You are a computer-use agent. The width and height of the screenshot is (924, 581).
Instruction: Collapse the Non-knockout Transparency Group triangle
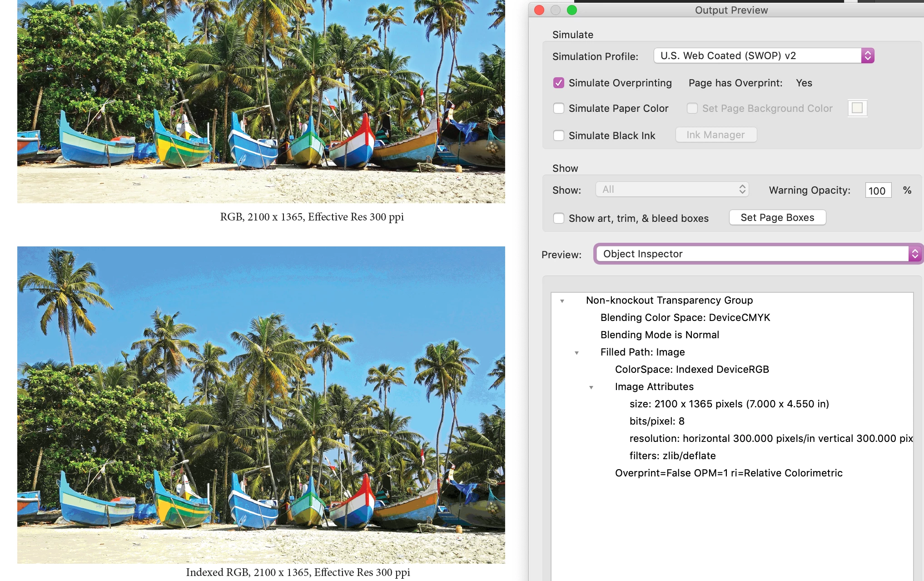(x=562, y=301)
